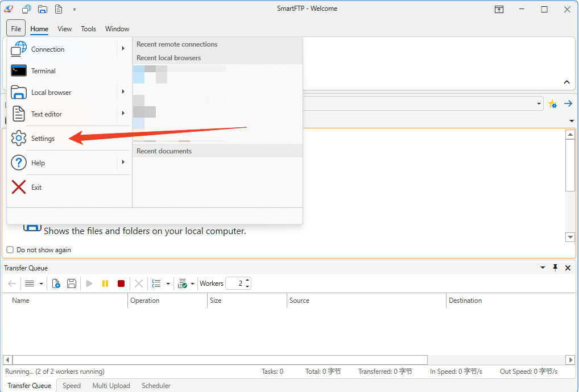Click the Settings gear icon
Screen dimensions: 579x392
point(18,138)
